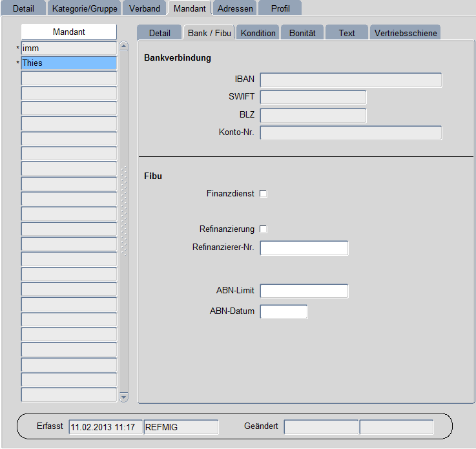This screenshot has height=449, width=476.
Task: Focus the IBAN input field
Action: point(351,80)
